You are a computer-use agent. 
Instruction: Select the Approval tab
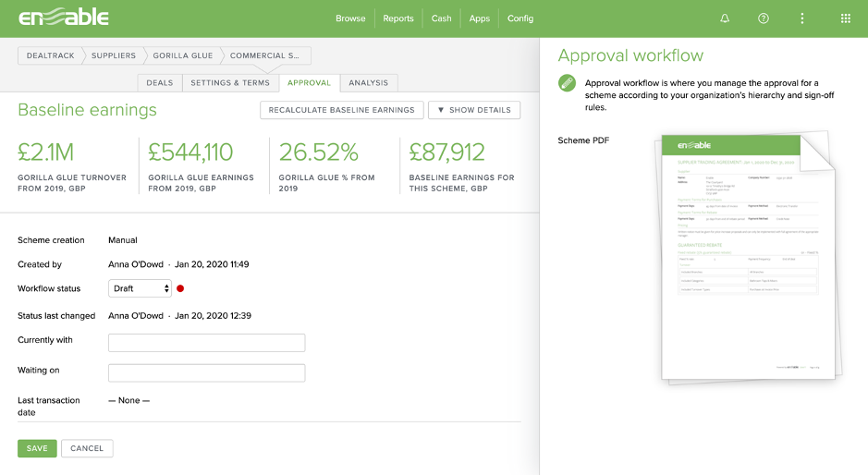(309, 82)
